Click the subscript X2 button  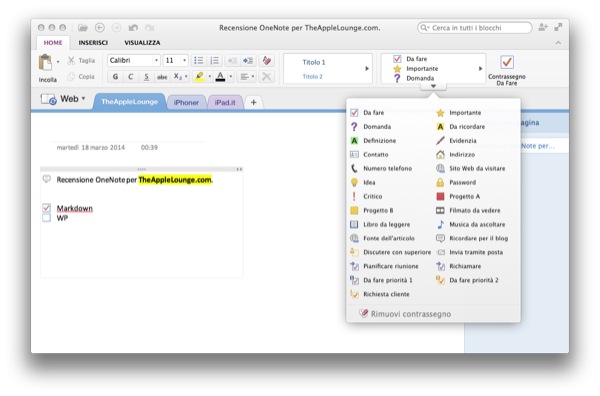[x=178, y=77]
